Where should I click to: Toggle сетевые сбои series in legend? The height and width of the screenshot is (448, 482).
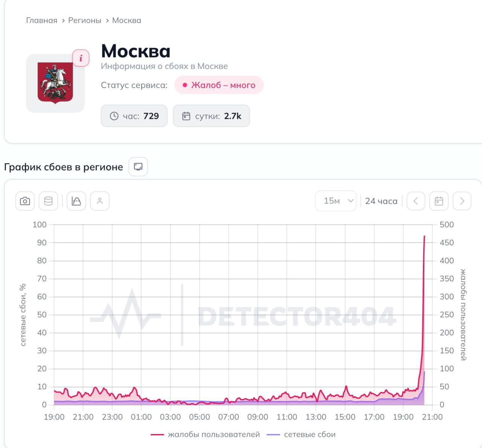coord(301,434)
